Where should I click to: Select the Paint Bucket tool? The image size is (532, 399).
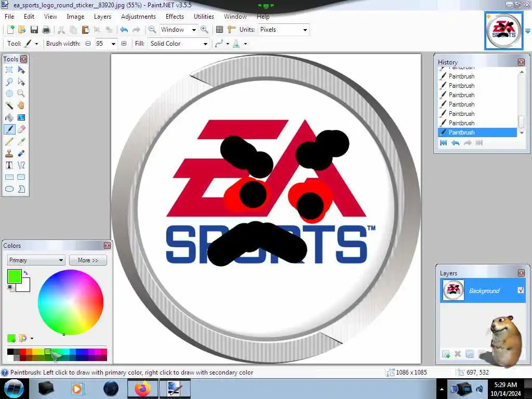(9, 117)
